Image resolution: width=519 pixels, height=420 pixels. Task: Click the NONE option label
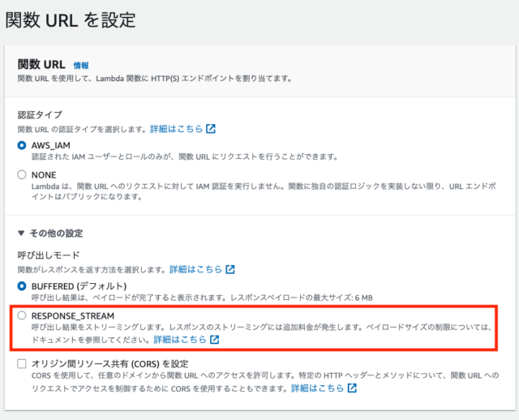pos(44,175)
